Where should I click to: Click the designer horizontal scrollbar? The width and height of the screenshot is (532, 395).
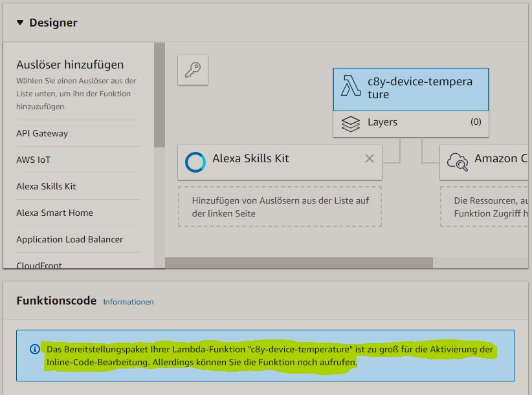pos(298,262)
